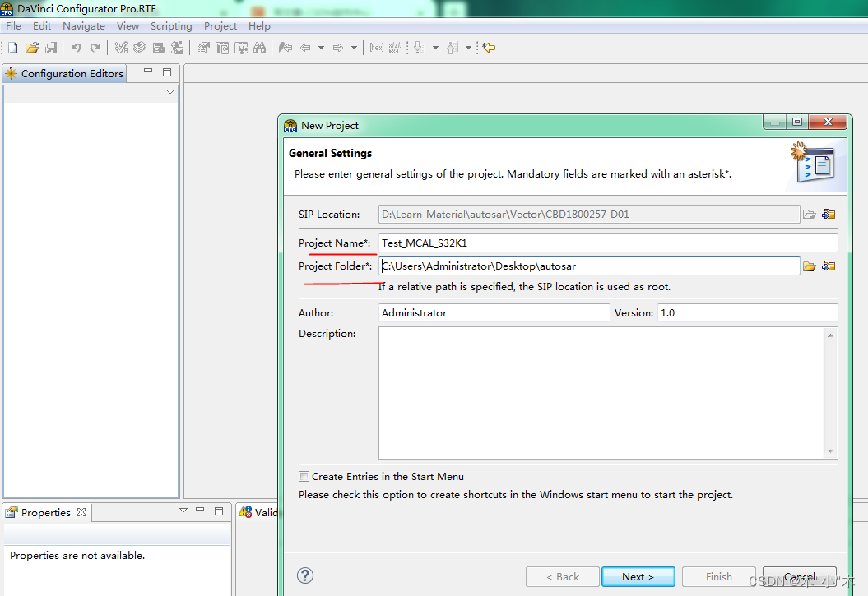Click the Description scrollbar down arrow
The width and height of the screenshot is (868, 596).
click(x=830, y=451)
